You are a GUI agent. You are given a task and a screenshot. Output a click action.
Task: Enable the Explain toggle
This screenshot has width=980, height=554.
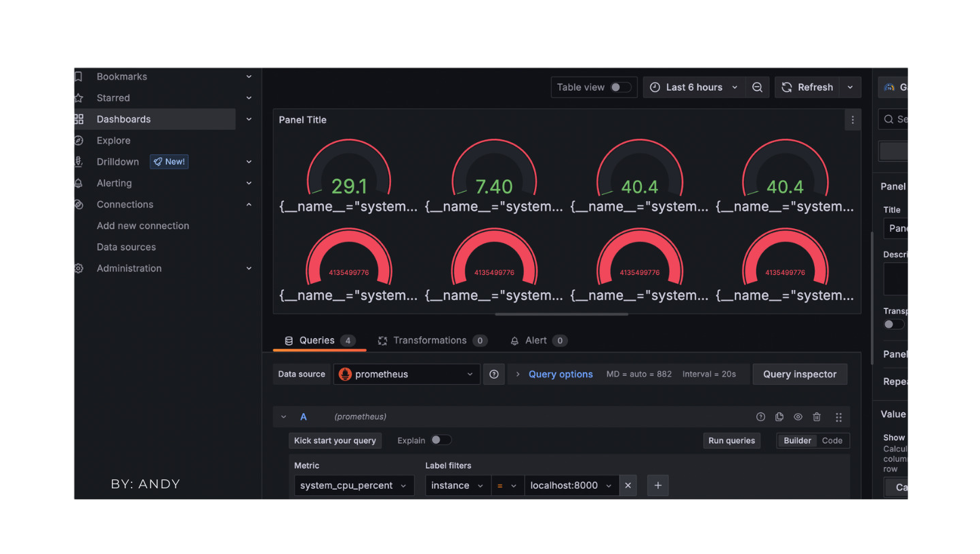[x=441, y=440]
